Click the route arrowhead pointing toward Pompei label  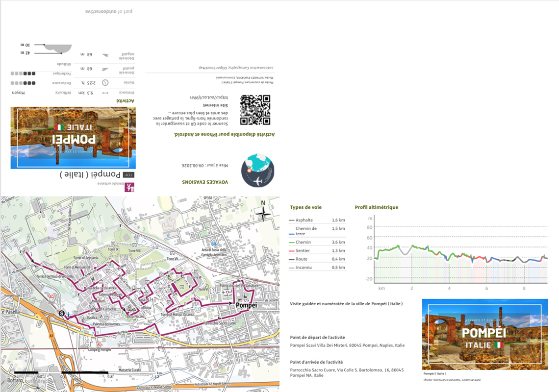231,303
